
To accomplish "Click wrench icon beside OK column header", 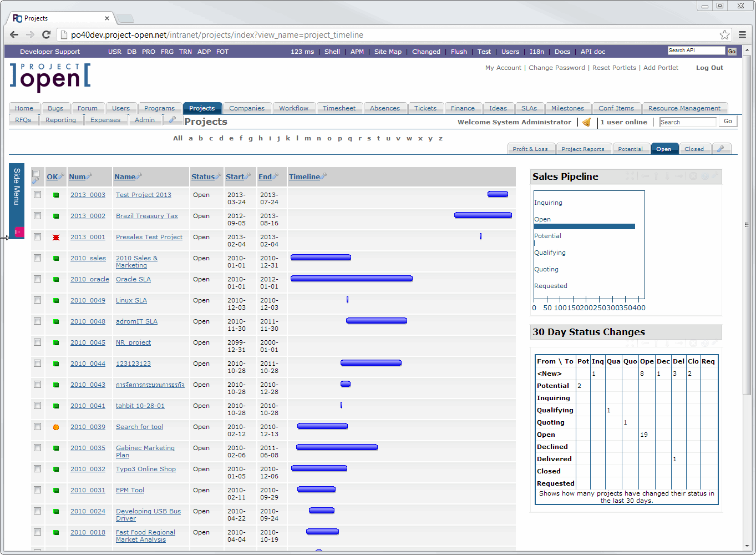I will pos(62,176).
